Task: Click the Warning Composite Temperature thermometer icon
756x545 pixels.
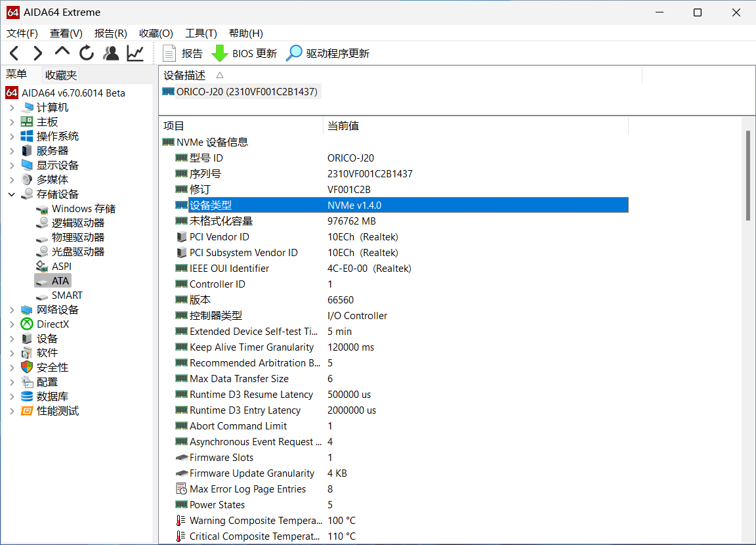Action: (180, 521)
